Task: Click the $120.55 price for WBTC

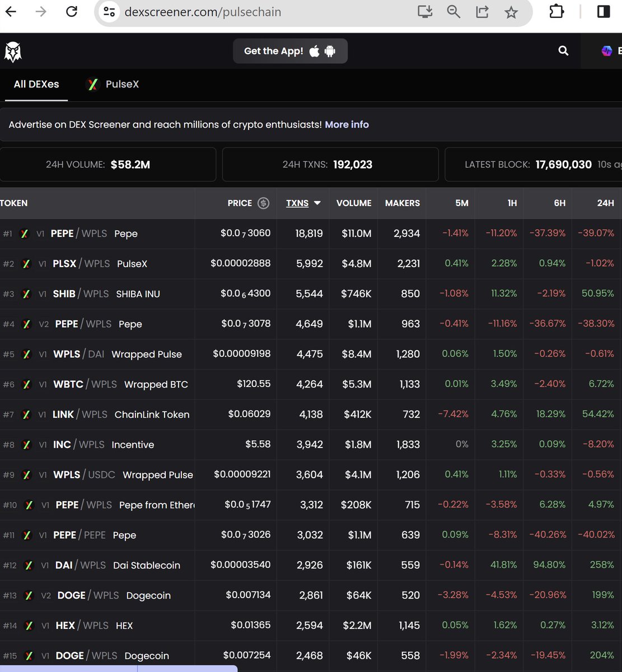Action: (x=254, y=384)
